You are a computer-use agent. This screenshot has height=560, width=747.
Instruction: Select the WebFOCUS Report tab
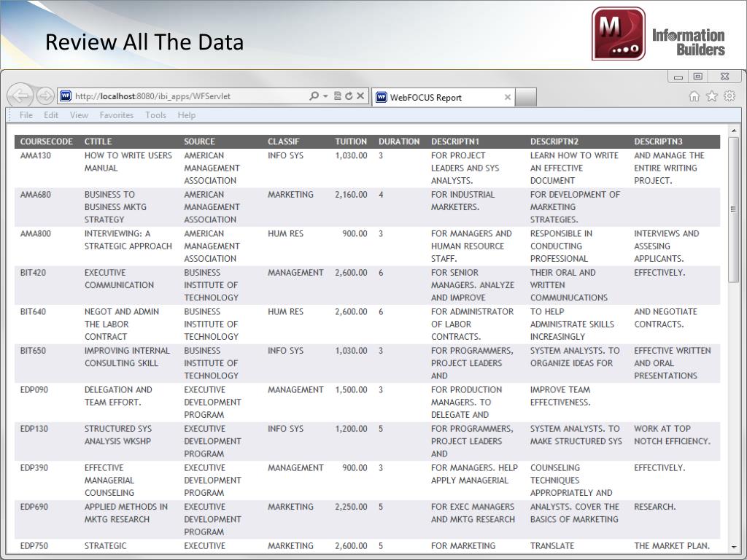click(x=444, y=97)
